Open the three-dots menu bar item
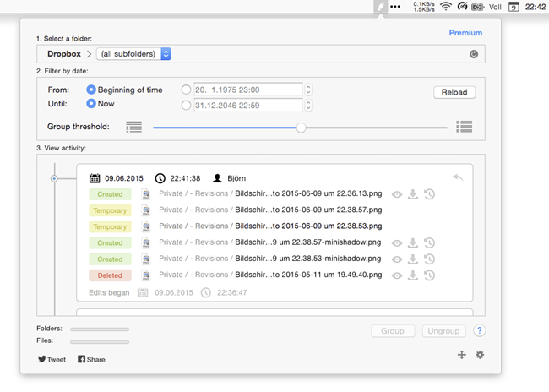 [x=394, y=7]
